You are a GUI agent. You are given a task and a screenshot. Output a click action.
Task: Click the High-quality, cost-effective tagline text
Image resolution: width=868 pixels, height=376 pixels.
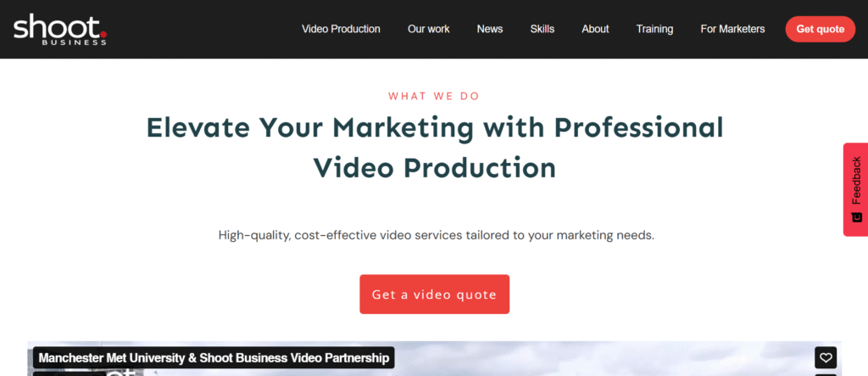pyautogui.click(x=437, y=235)
